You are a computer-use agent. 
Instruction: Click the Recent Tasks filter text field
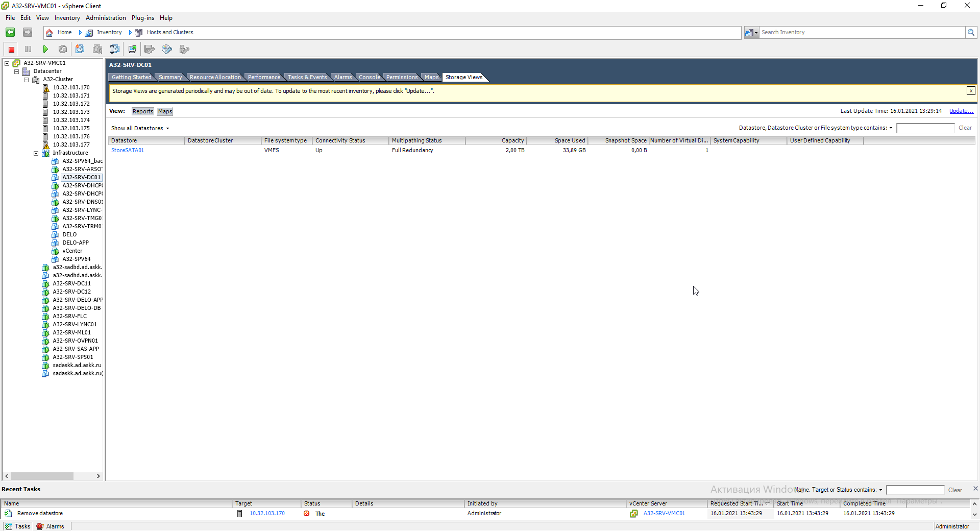[915, 490]
